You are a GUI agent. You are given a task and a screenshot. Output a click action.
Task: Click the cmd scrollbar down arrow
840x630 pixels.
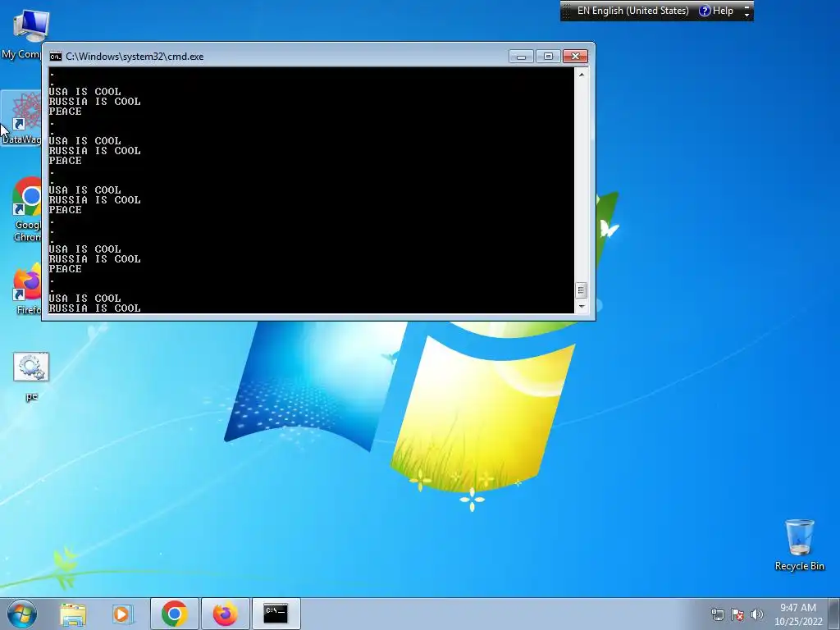coord(582,307)
